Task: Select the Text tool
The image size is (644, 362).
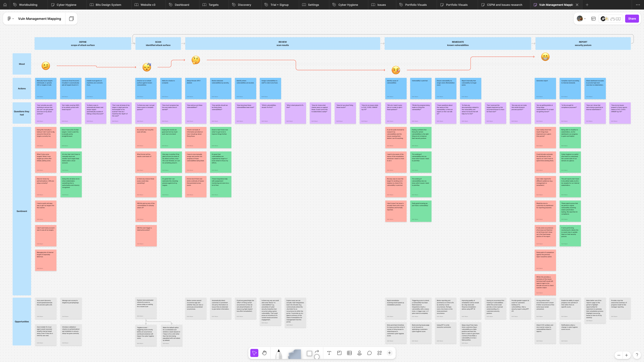Action: point(329,353)
